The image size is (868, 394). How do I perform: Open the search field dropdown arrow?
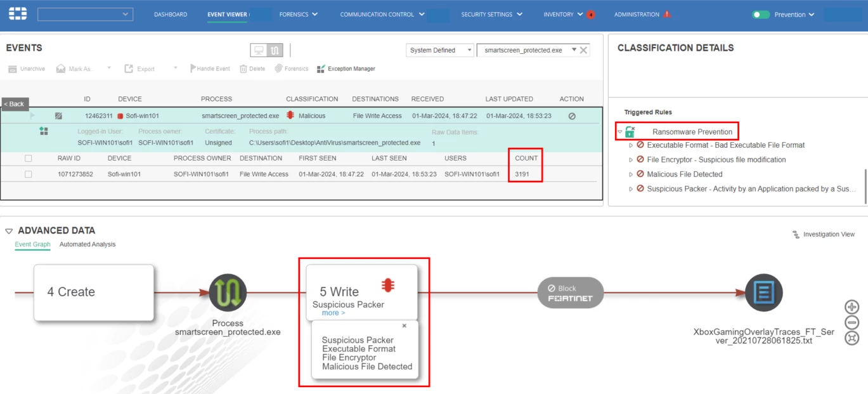(574, 49)
